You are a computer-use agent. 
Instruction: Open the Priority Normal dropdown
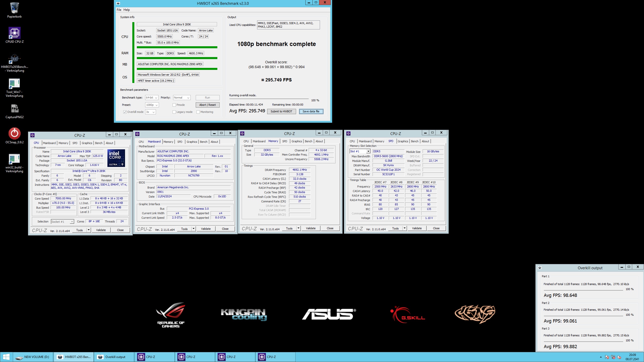182,98
